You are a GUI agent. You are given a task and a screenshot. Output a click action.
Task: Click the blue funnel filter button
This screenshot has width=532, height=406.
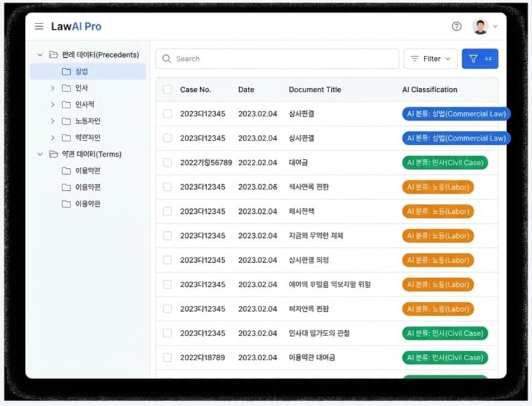[480, 59]
